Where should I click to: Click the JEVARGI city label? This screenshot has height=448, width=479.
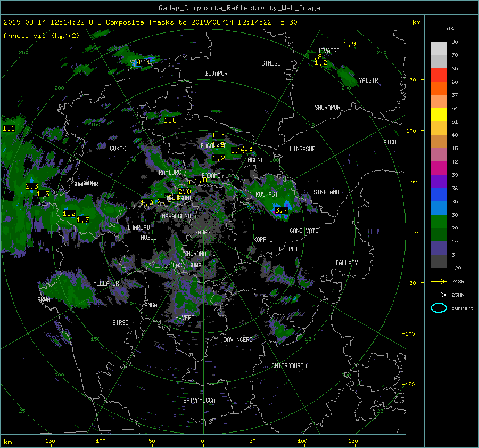(328, 51)
